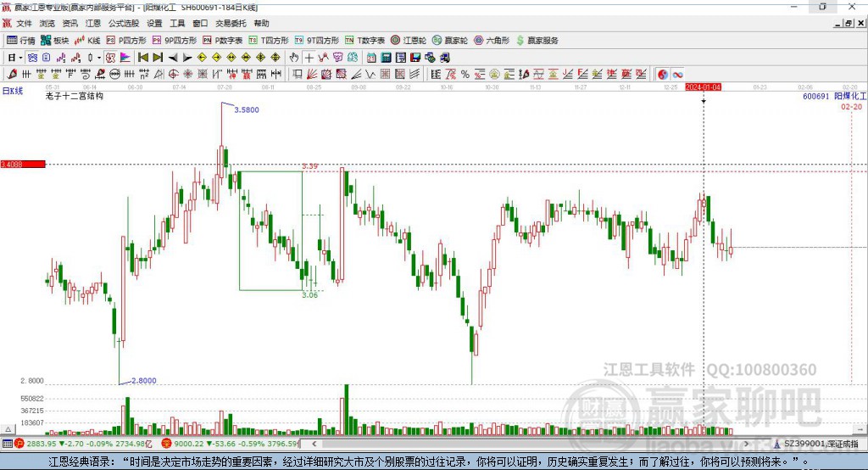Open the 9T四方形 tool

[x=317, y=41]
